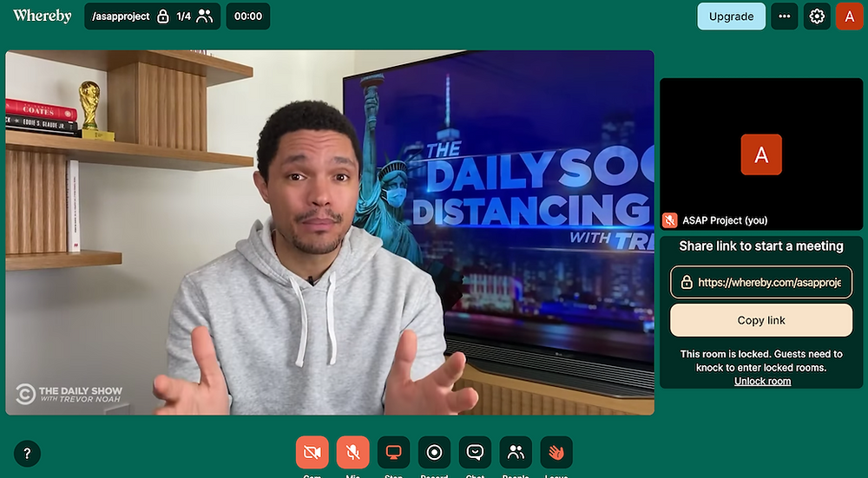This screenshot has height=478, width=868.
Task: Click the 'Share link to start a meeting' heading
Action: [761, 246]
